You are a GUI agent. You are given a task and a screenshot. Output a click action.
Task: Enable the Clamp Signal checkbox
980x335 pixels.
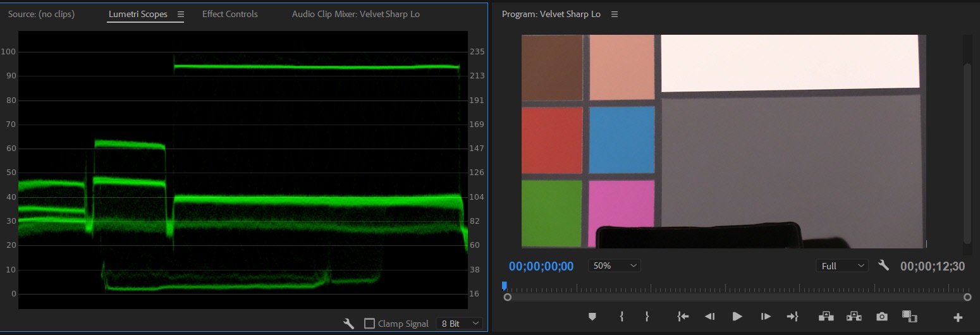(x=370, y=324)
